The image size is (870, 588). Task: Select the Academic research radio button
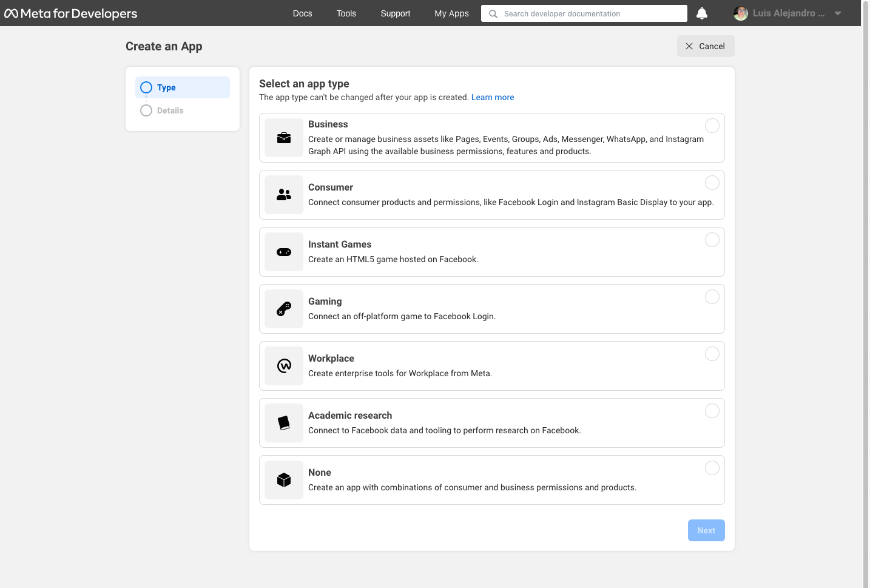tap(712, 411)
